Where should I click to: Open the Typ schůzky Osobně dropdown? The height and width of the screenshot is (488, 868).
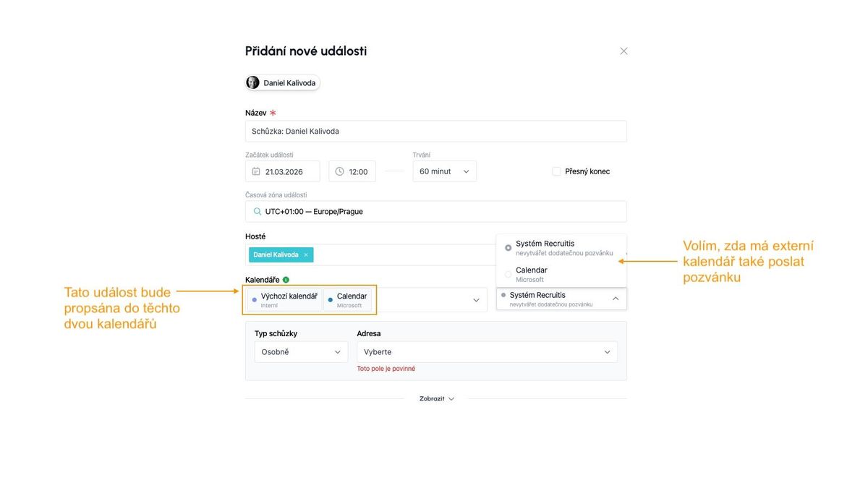[x=300, y=352]
